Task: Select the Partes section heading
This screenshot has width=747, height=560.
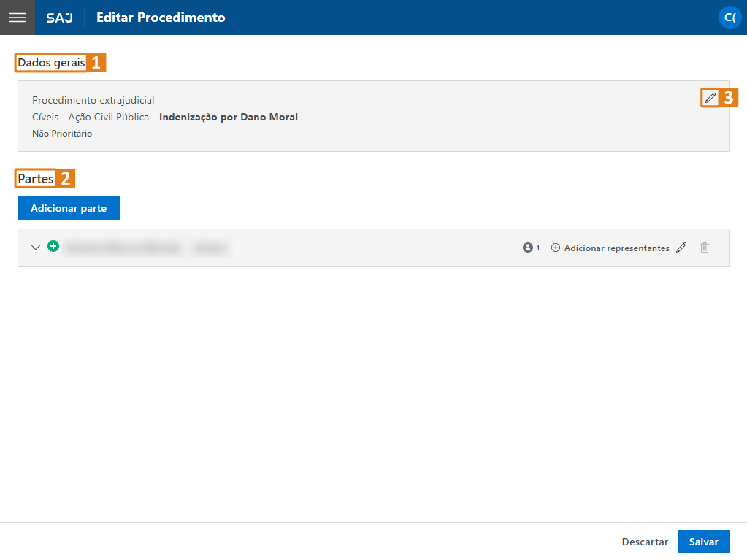Action: pos(36,179)
